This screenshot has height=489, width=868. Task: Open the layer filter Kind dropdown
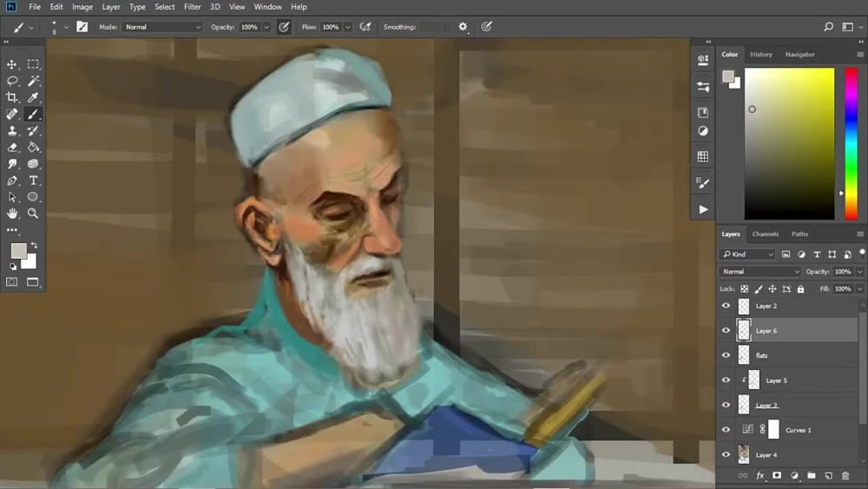click(748, 254)
